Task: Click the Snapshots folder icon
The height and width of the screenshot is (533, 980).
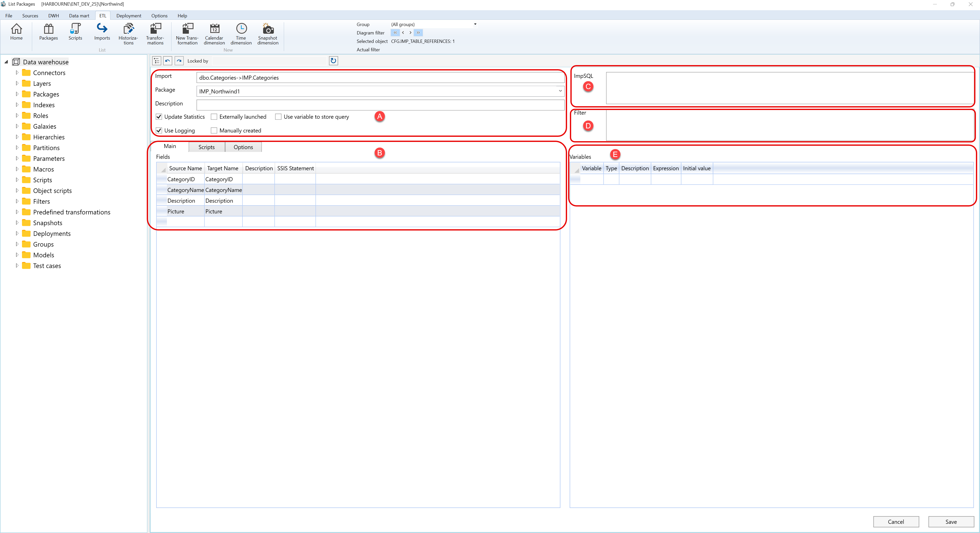Action: (x=26, y=223)
